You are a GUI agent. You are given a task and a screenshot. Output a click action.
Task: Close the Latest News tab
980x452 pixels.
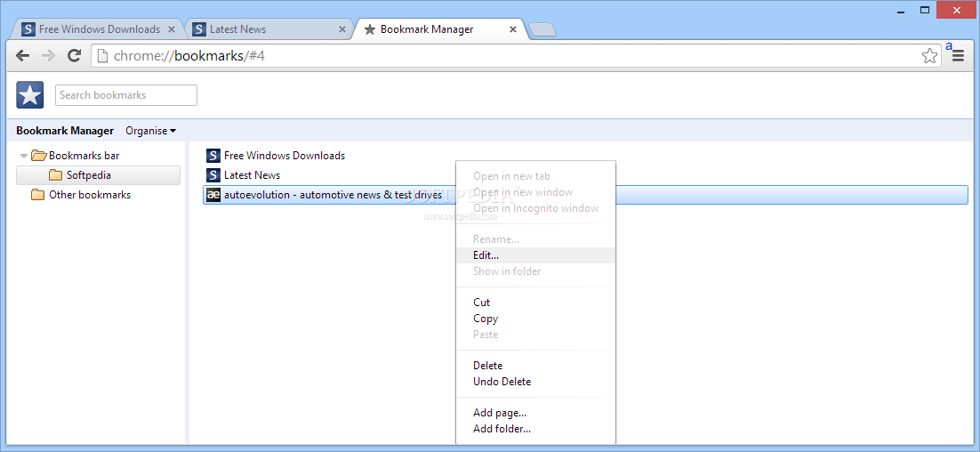point(342,29)
